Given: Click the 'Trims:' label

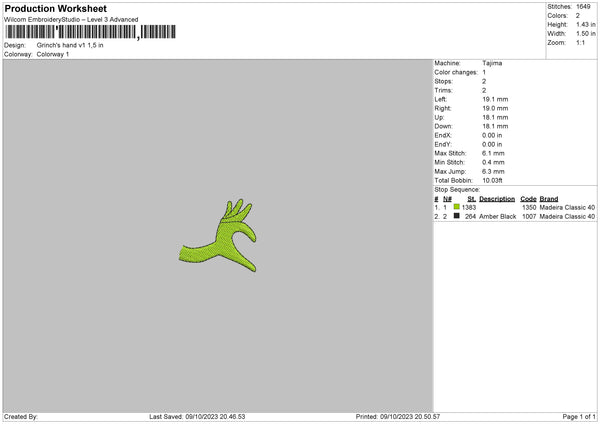Looking at the screenshot, I should [x=443, y=91].
